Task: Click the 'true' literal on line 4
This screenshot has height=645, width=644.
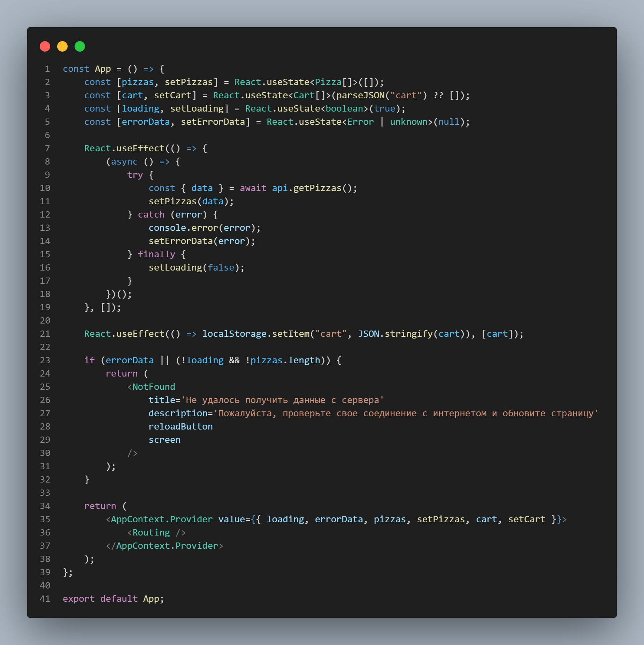Action: coord(384,109)
